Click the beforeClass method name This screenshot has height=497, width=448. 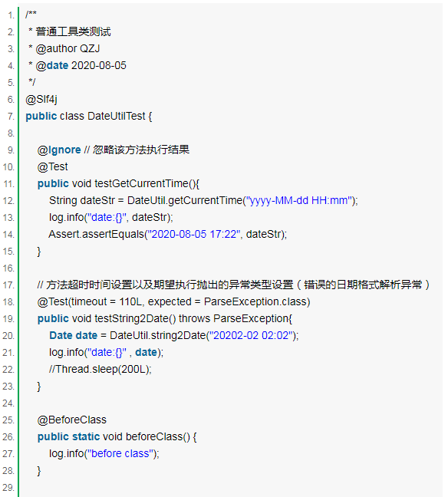point(154,436)
